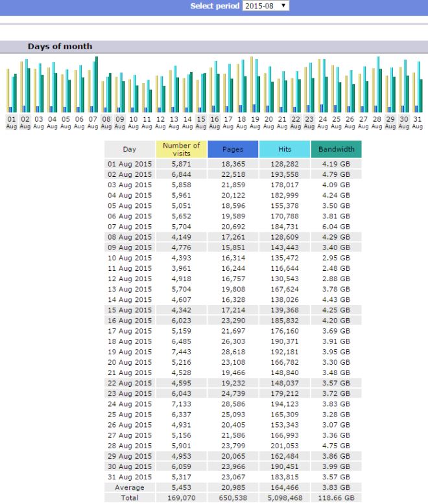The width and height of the screenshot is (428, 504).
Task: Click the Day column header cell
Action: coord(129,150)
